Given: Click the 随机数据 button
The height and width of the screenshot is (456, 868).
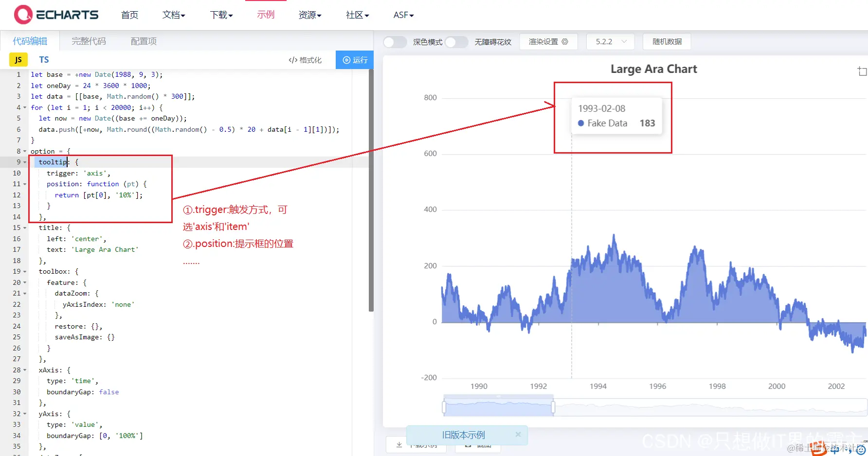Looking at the screenshot, I should coord(667,42).
